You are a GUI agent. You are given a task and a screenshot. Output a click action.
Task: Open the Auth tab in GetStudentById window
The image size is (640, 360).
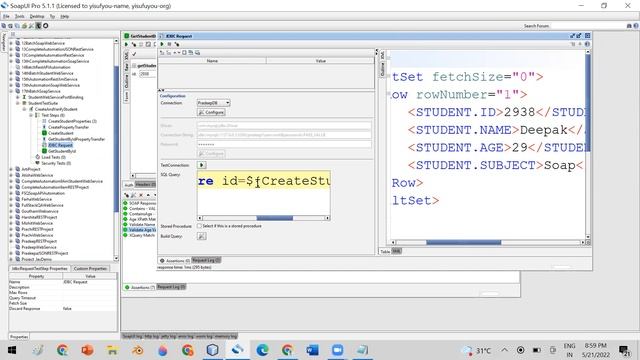click(129, 185)
